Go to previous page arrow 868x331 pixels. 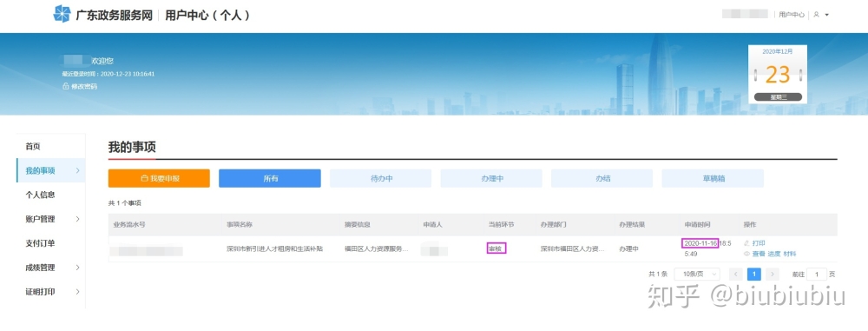tap(736, 274)
